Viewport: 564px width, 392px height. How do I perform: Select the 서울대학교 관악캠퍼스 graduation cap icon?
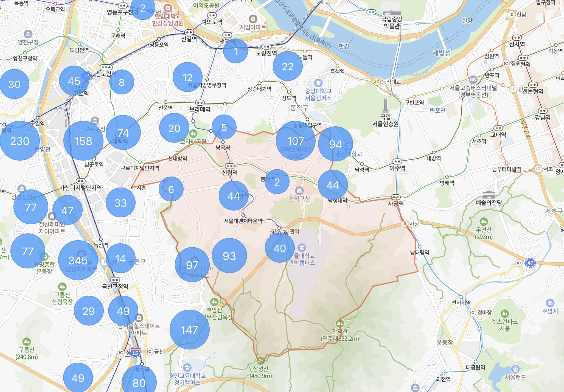pyautogui.click(x=302, y=247)
